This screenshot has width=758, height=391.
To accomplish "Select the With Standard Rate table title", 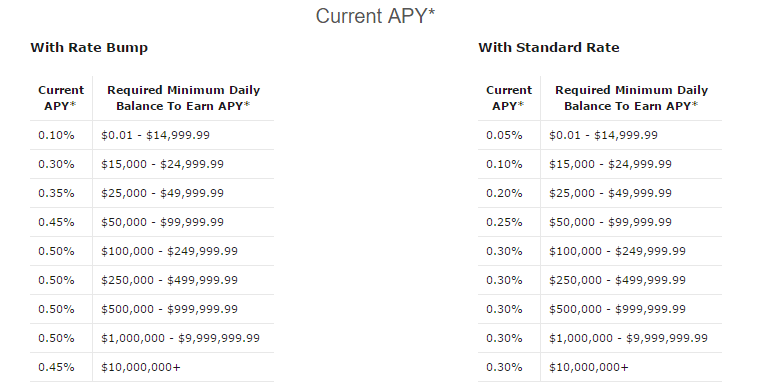I will click(549, 47).
